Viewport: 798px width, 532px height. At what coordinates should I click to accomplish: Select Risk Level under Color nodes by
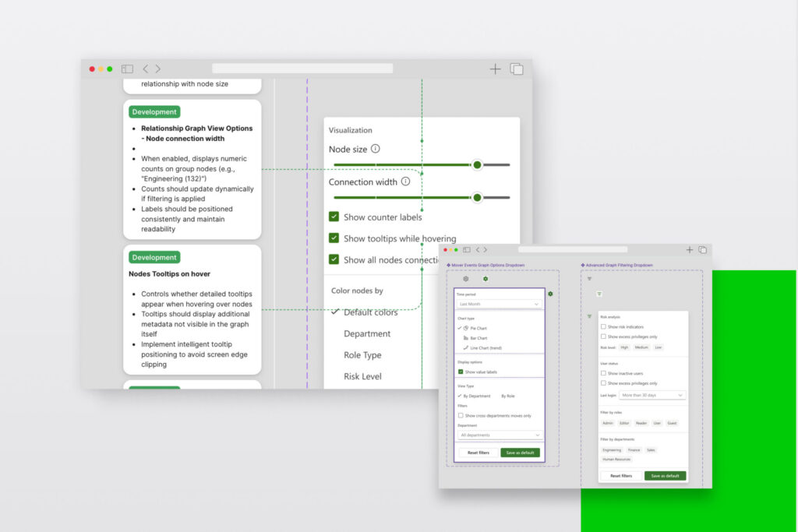(x=362, y=376)
